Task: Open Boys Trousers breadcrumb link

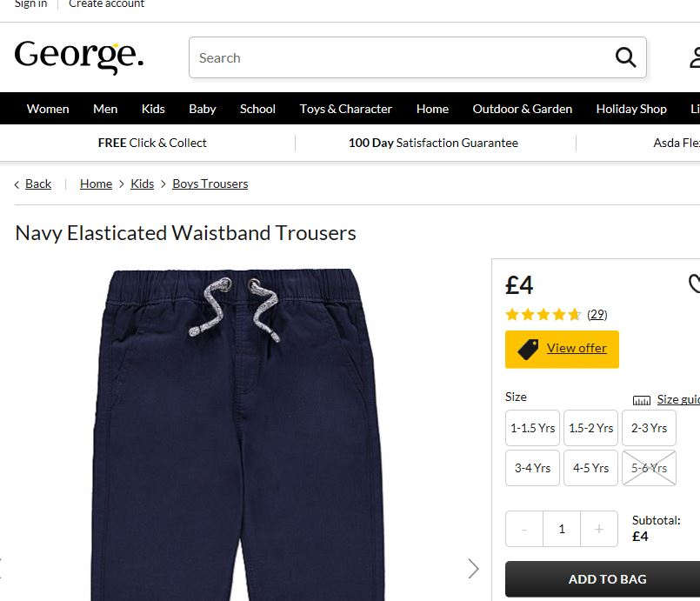Action: 210,184
